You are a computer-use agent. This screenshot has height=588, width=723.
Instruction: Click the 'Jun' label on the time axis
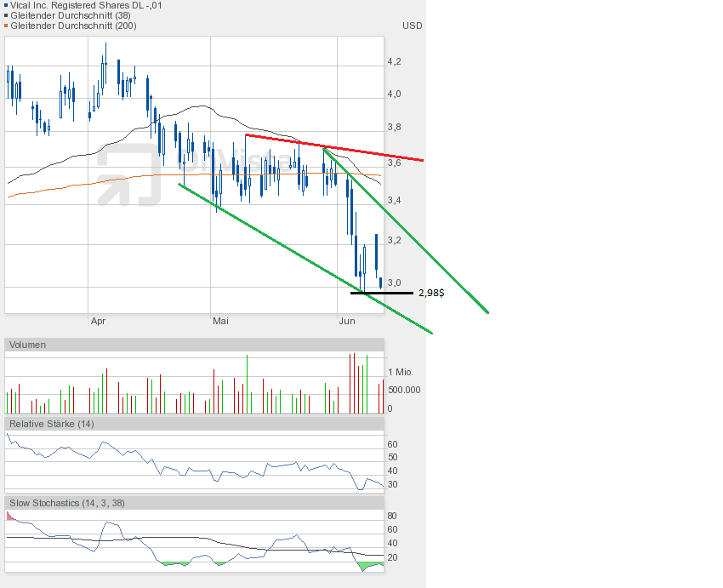[346, 321]
